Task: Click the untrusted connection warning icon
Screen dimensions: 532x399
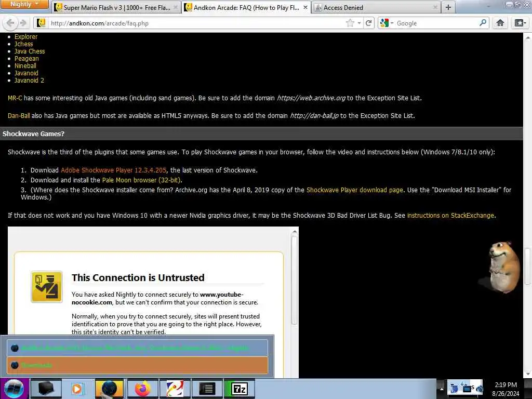Action: coord(47,287)
